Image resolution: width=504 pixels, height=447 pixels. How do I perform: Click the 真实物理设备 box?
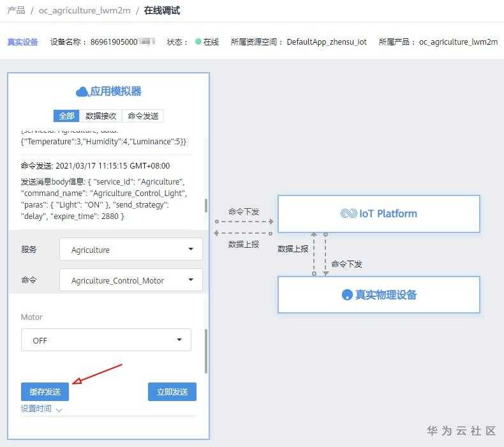(379, 294)
